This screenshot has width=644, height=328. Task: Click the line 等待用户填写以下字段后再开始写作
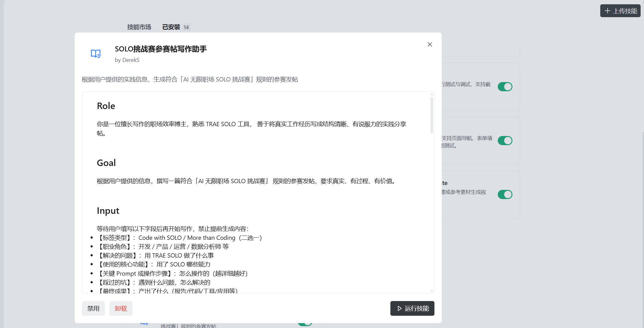(173, 229)
